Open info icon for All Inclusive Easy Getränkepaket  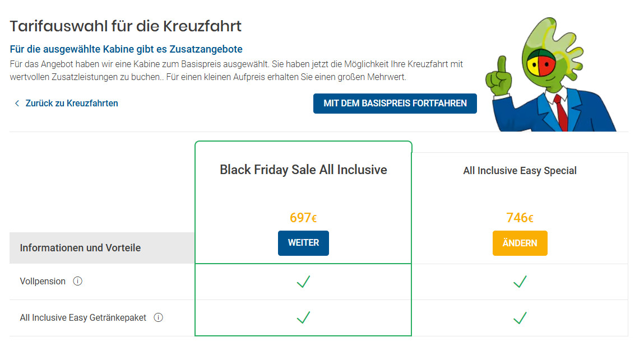click(159, 317)
